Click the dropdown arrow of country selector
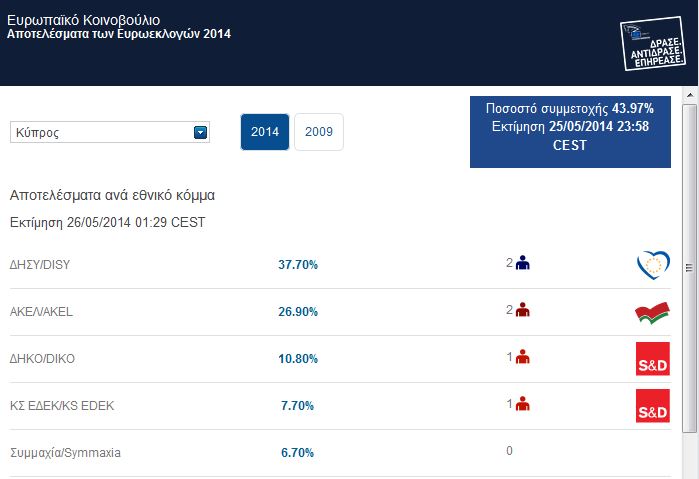Screen dimensions: 699x479 point(200,132)
